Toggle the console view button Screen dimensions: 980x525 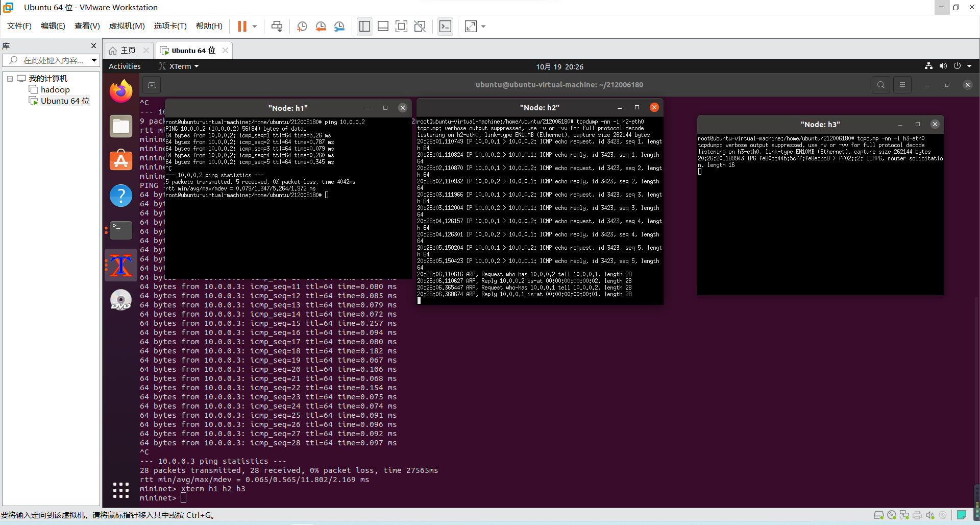(x=445, y=27)
